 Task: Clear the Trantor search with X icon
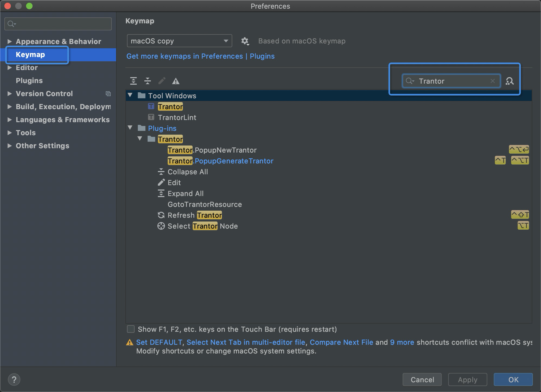493,81
